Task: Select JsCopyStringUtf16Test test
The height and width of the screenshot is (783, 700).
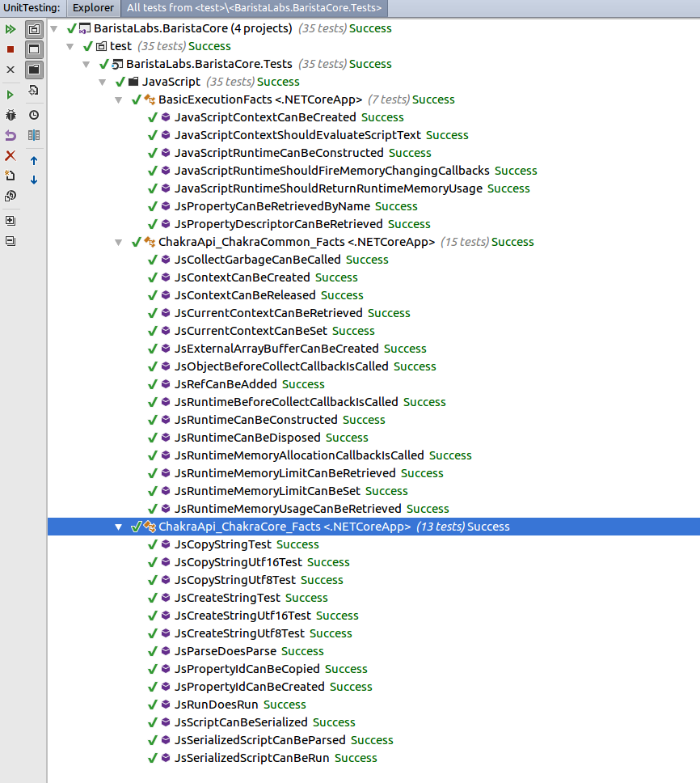Action: tap(238, 562)
